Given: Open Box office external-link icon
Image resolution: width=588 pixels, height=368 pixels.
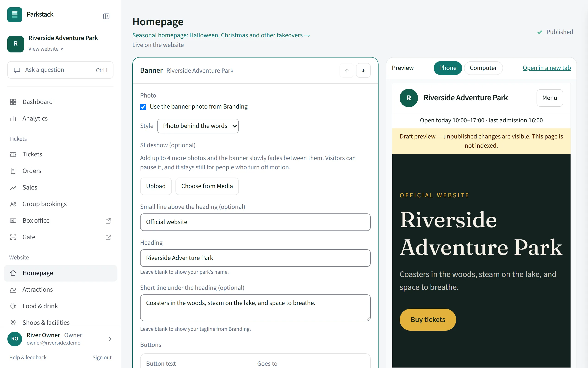Looking at the screenshot, I should click(108, 221).
